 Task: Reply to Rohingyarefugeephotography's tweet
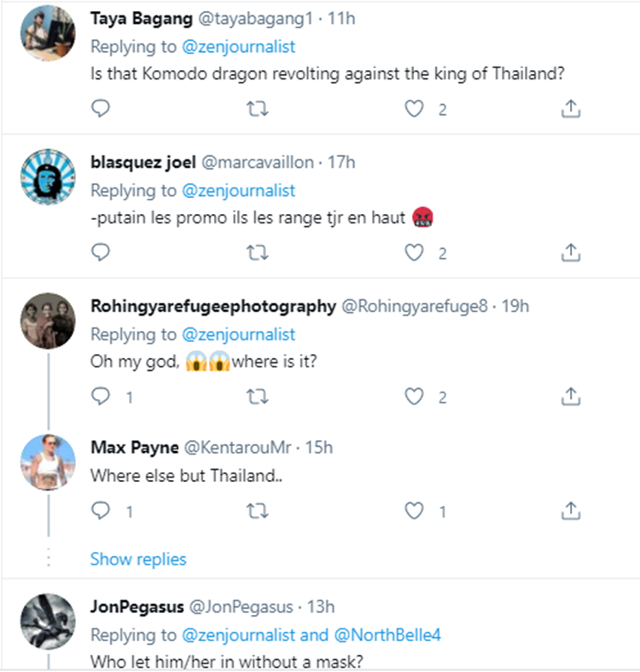pos(101,397)
